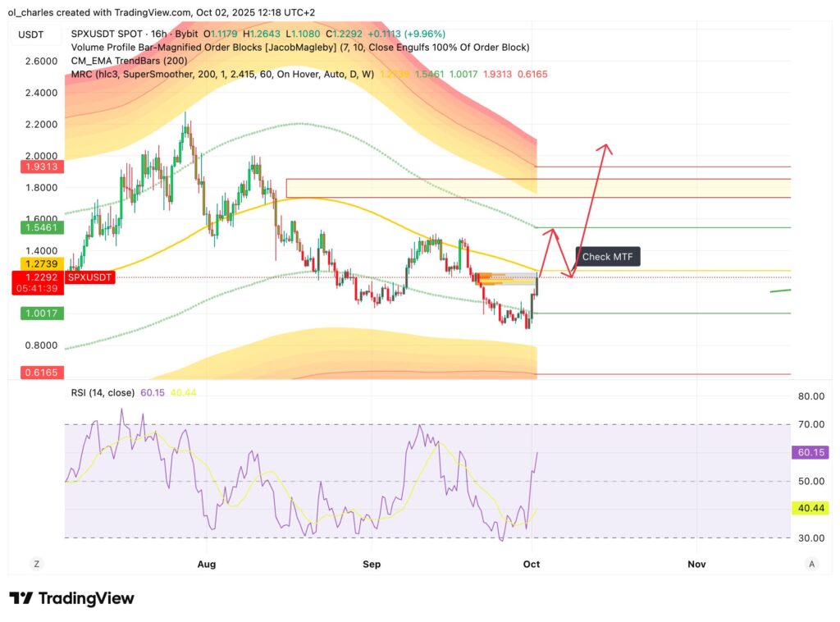Click Nov on the time axis
Screen dimensions: 840x622
coord(696,565)
